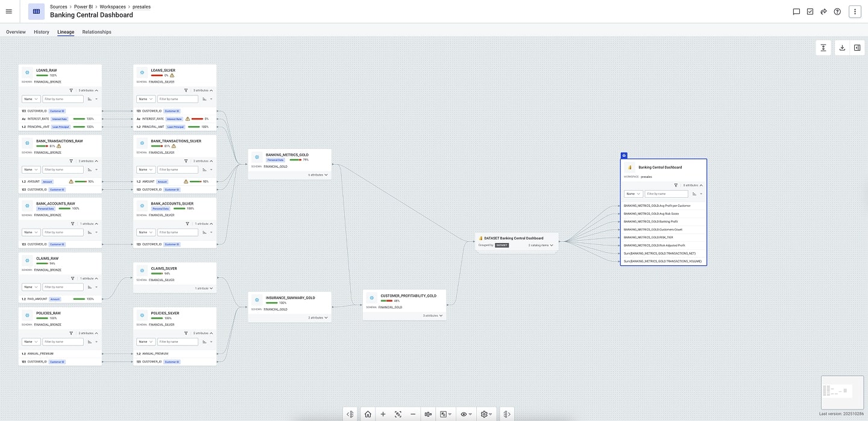Zoom in using the plus icon
Image resolution: width=868 pixels, height=421 pixels.
pos(383,414)
